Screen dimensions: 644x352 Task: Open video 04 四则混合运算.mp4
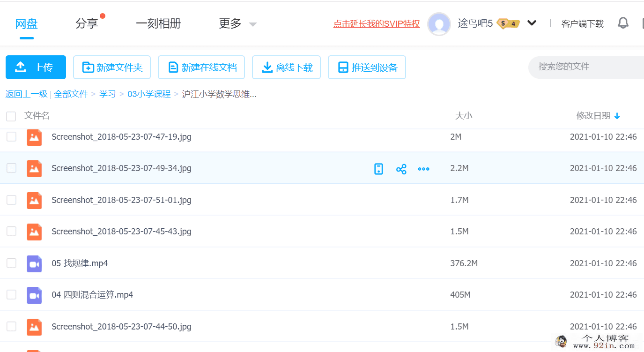(x=92, y=295)
